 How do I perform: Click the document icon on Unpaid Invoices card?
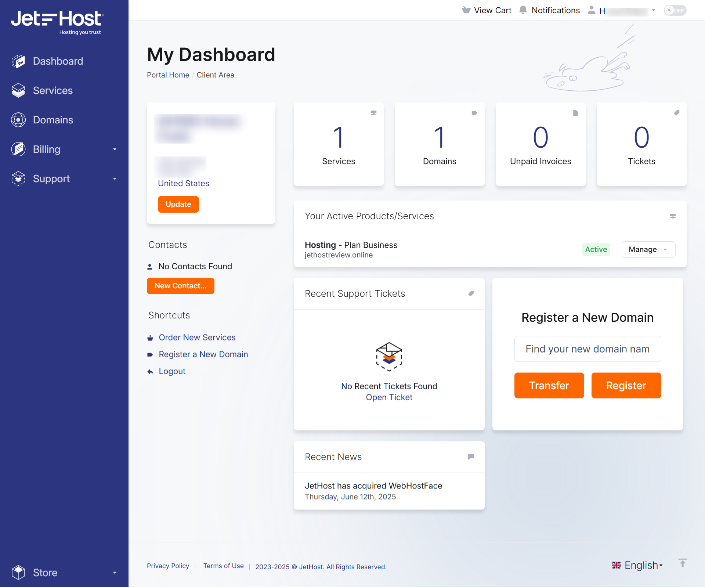(x=575, y=113)
